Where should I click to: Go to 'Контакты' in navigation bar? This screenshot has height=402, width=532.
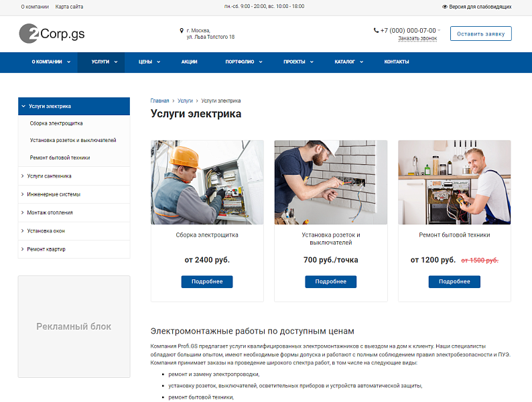coord(397,62)
